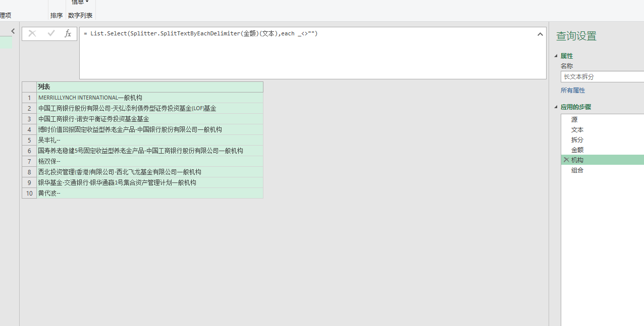Click row number 10 header

pyautogui.click(x=29, y=193)
